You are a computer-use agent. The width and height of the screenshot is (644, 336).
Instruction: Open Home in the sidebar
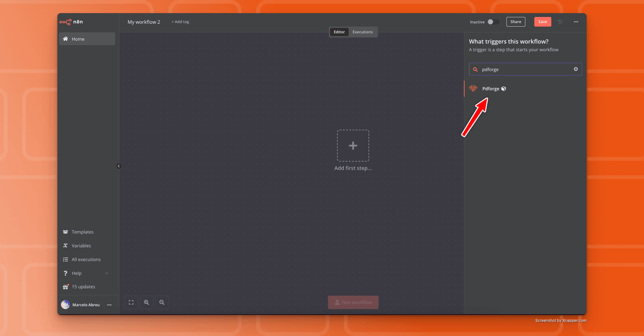[87, 39]
